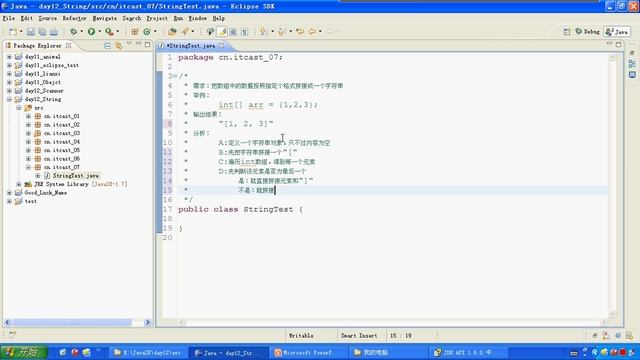Switch to the Java perspective

(617, 31)
